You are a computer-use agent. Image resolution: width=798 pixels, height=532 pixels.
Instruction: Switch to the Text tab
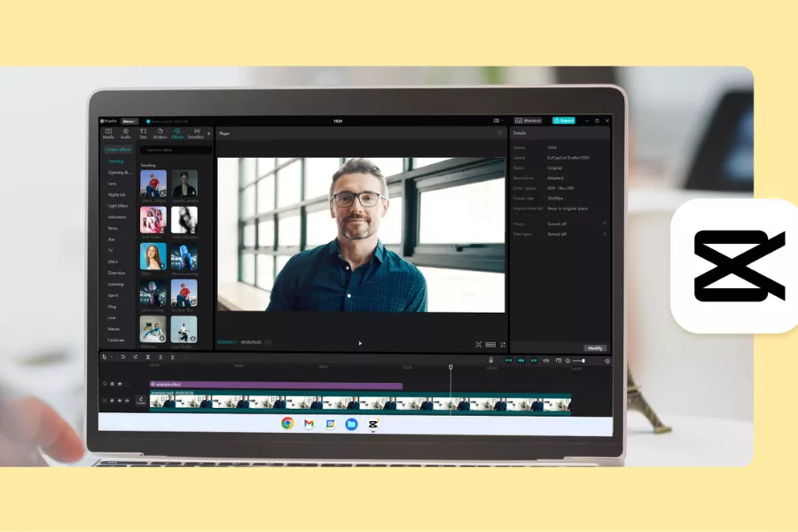click(143, 133)
